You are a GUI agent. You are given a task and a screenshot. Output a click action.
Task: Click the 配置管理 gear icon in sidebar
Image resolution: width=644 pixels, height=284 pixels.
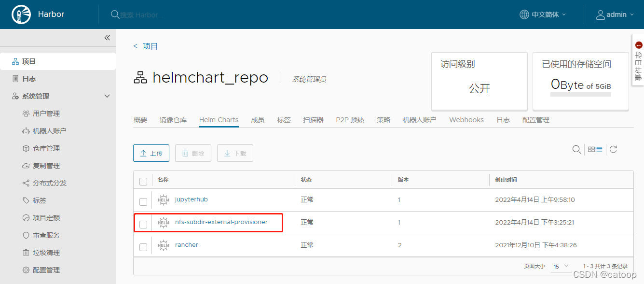(26, 270)
